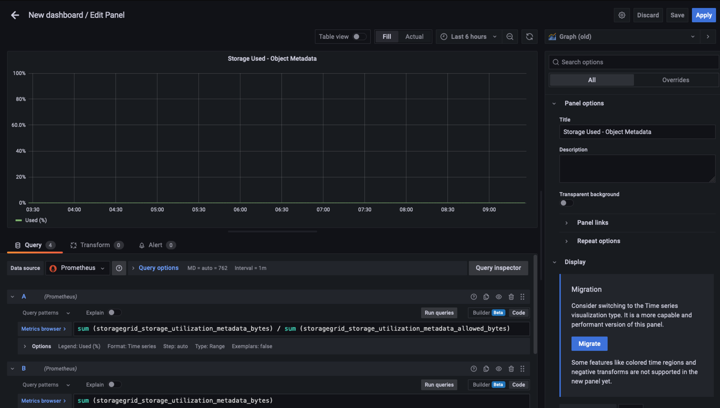Click the zoom out time range icon

[x=510, y=37]
